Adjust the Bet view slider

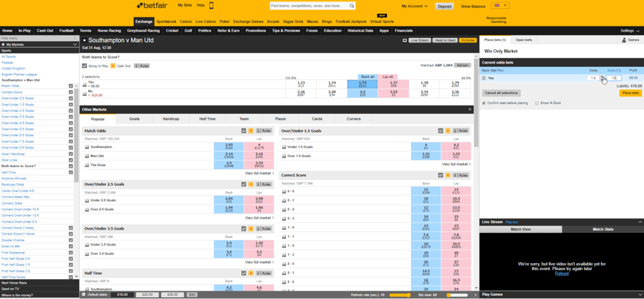coord(457,295)
